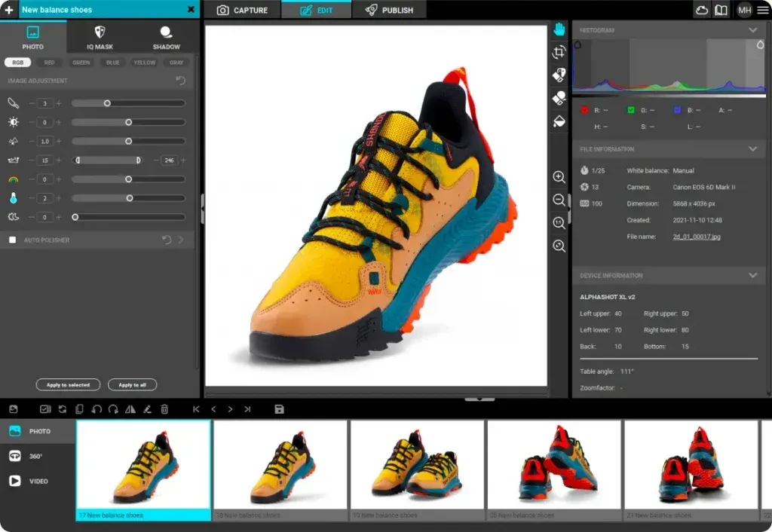
Task: Enable the Auto Polisher checkbox
Action: (12, 240)
